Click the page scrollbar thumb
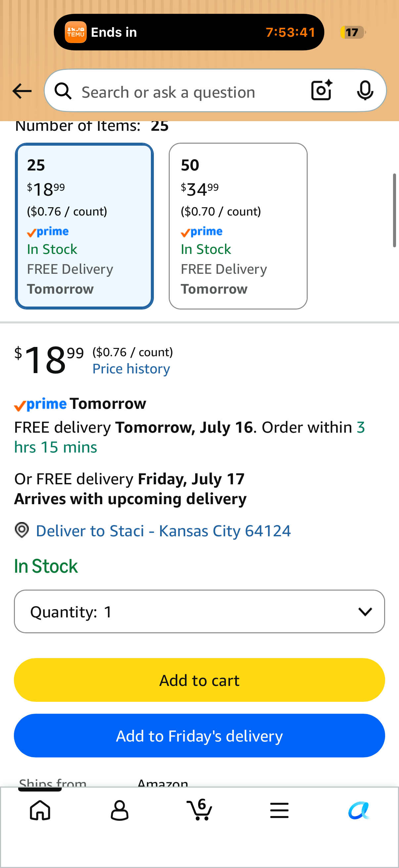Image resolution: width=399 pixels, height=868 pixels. coord(394,211)
